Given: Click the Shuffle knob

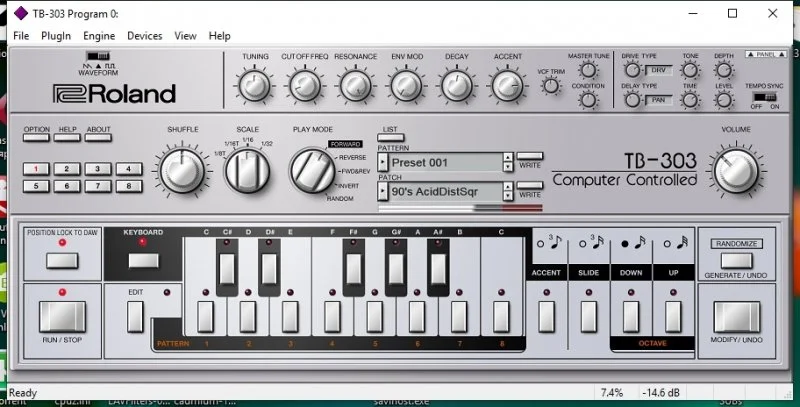Looking at the screenshot, I should [x=182, y=171].
